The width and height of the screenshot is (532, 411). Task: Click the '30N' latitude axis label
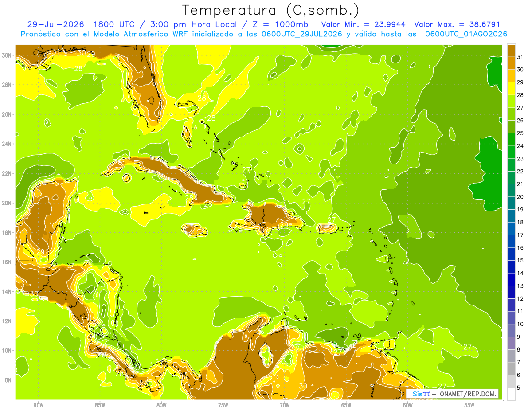(x=7, y=55)
